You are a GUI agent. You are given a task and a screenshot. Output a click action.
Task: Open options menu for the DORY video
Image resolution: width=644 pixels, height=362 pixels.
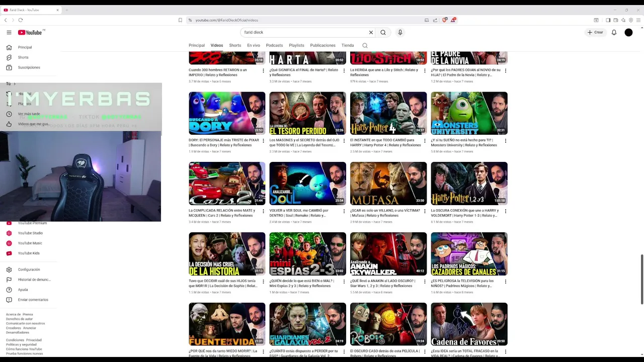click(263, 141)
